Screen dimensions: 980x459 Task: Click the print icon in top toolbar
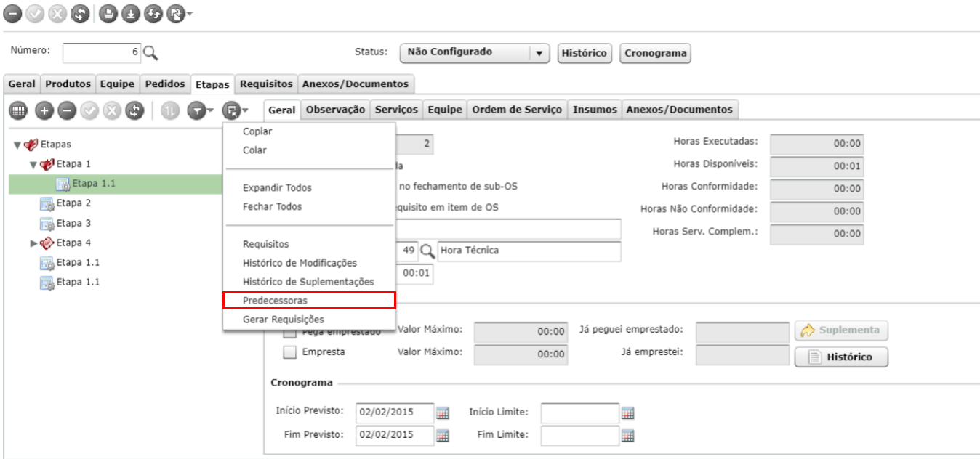pyautogui.click(x=107, y=14)
